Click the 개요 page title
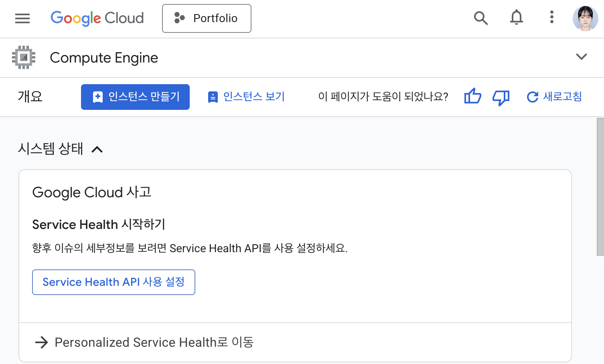604x364 pixels. pos(30,97)
